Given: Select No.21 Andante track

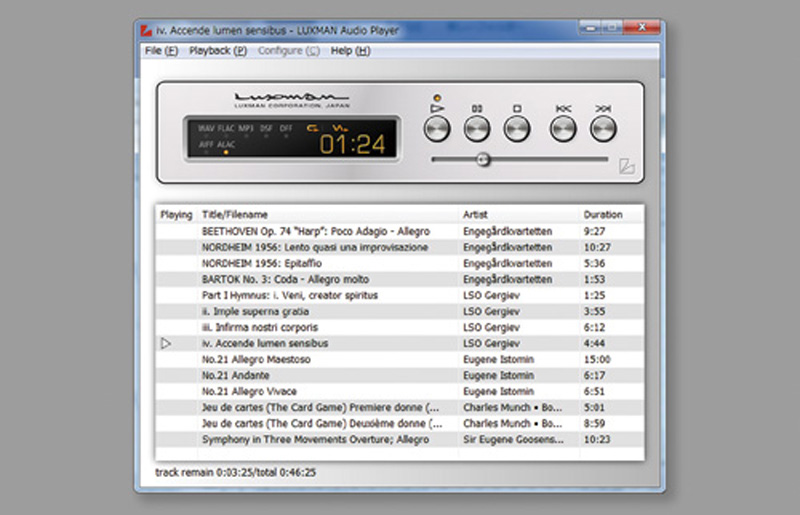Looking at the screenshot, I should point(399,375).
